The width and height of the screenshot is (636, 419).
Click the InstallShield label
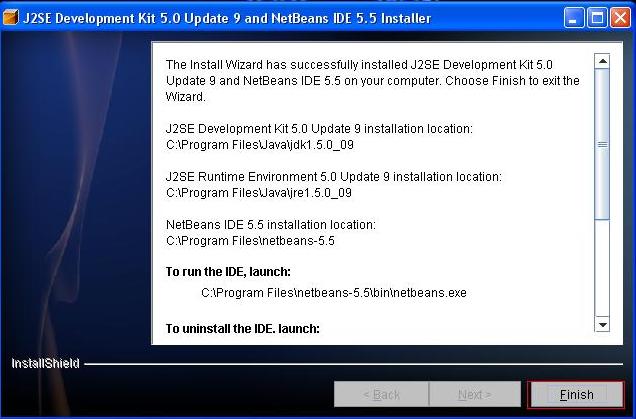point(45,363)
